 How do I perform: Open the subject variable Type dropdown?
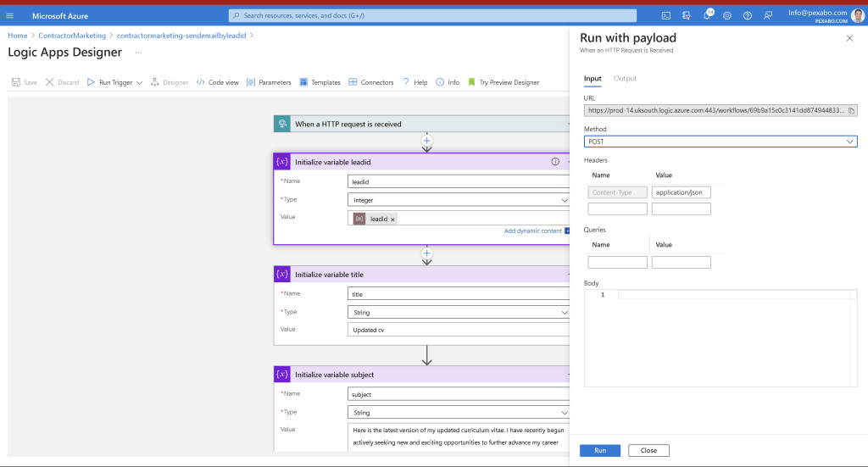459,413
